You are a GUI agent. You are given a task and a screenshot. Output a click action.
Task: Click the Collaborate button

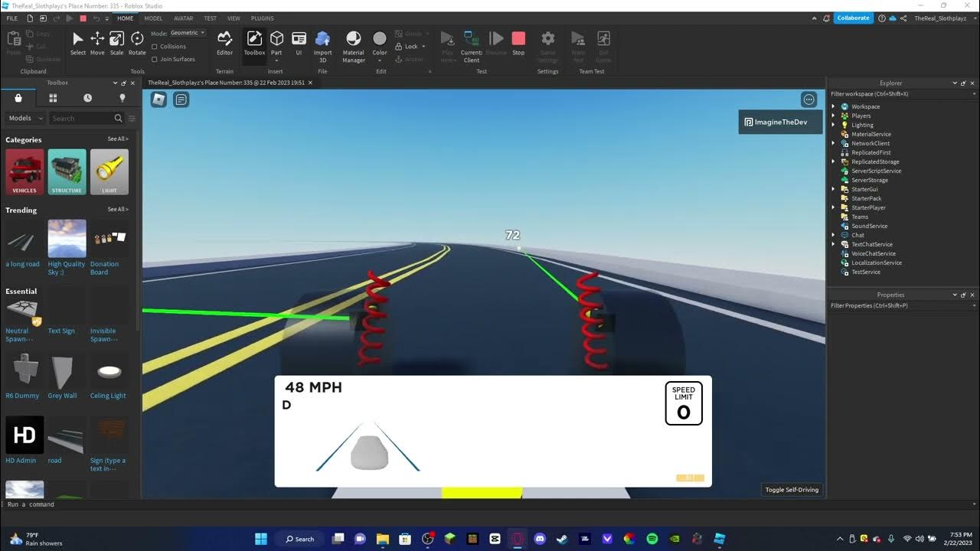[853, 18]
